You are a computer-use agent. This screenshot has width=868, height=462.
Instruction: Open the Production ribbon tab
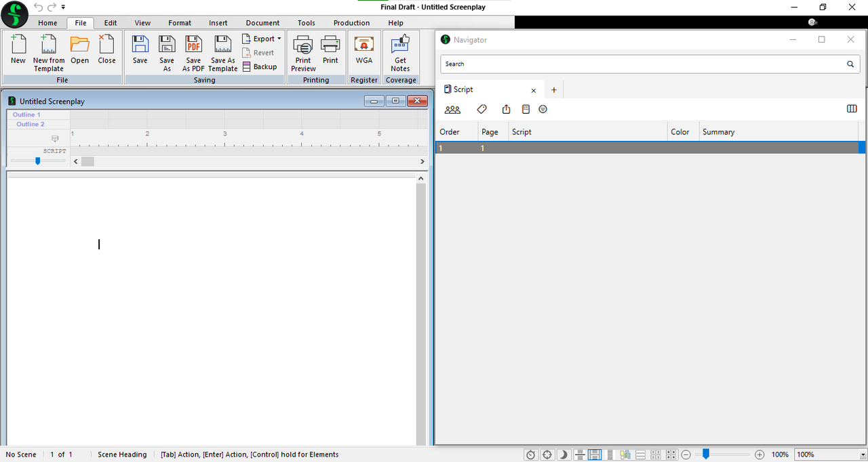tap(352, 23)
